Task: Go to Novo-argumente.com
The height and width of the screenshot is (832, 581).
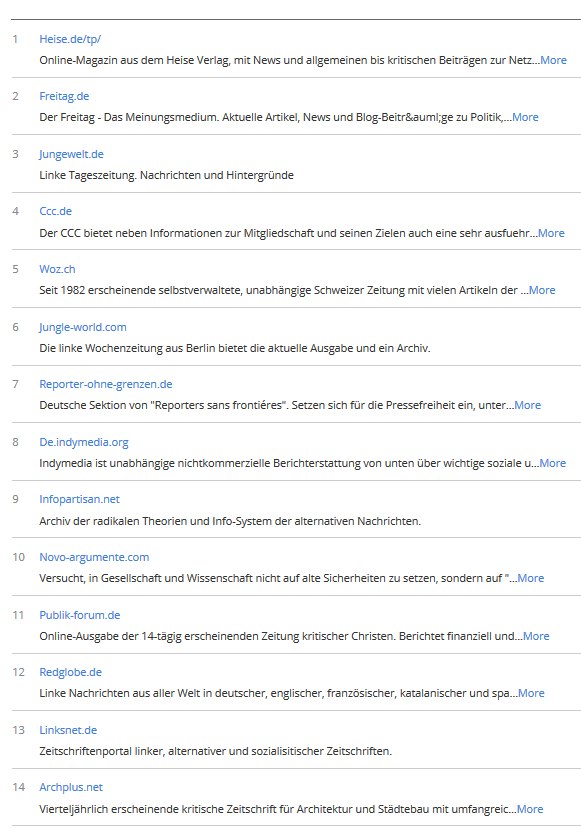Action: 94,557
